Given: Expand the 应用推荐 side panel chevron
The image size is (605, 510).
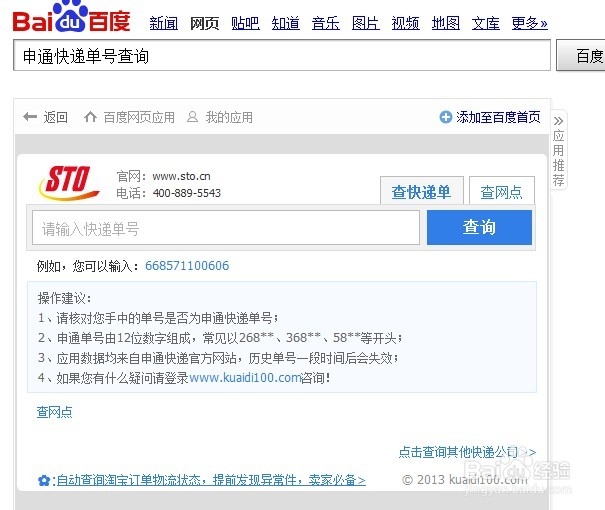Looking at the screenshot, I should pyautogui.click(x=558, y=121).
